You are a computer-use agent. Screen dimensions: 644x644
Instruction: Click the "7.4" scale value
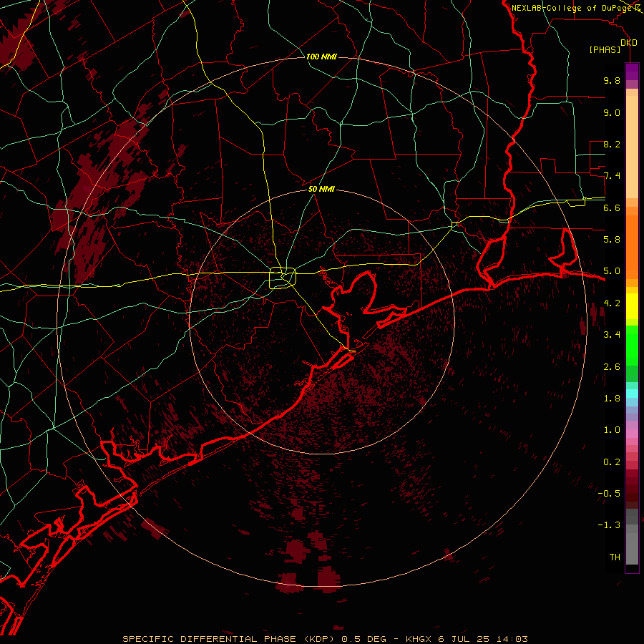click(612, 176)
